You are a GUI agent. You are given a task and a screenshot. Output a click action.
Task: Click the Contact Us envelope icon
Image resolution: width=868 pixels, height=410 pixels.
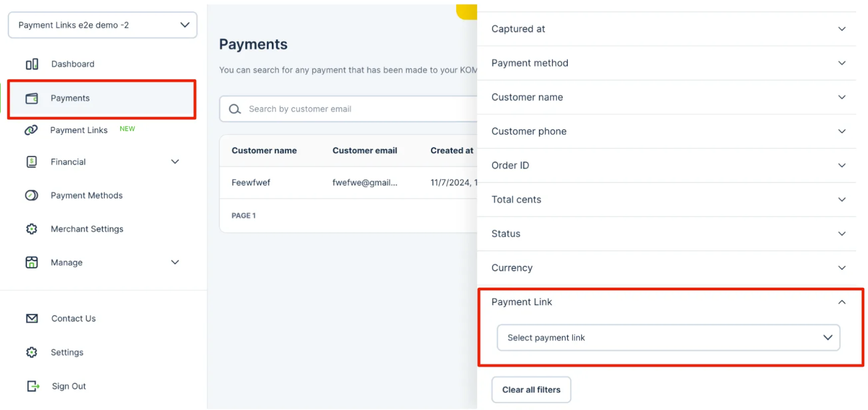tap(32, 319)
